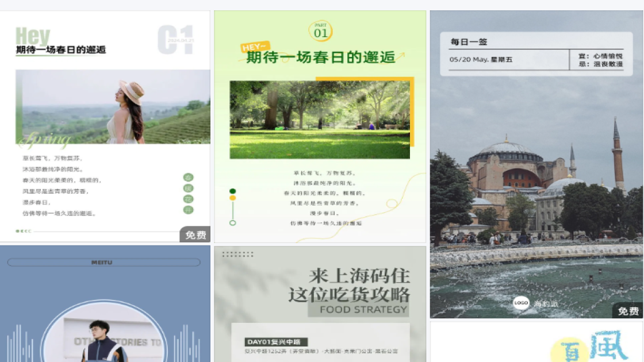Click the woman in hat photo

[113, 107]
